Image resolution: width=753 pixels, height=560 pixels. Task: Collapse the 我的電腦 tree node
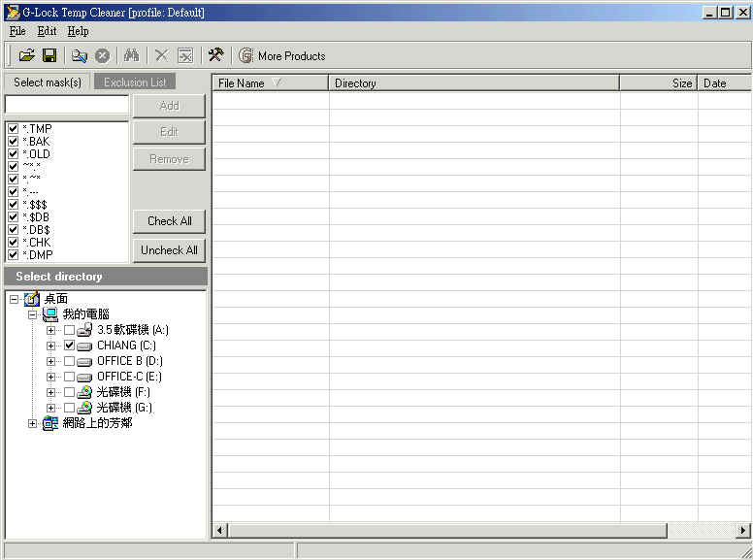pos(32,315)
